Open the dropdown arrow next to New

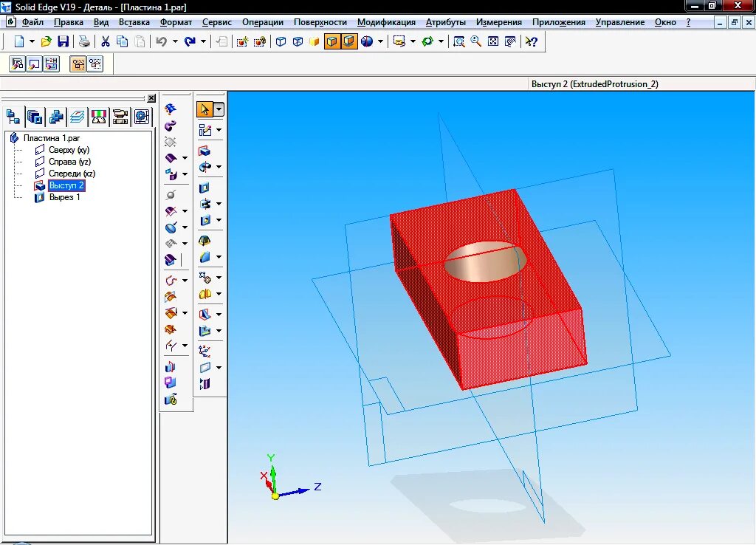coord(32,41)
